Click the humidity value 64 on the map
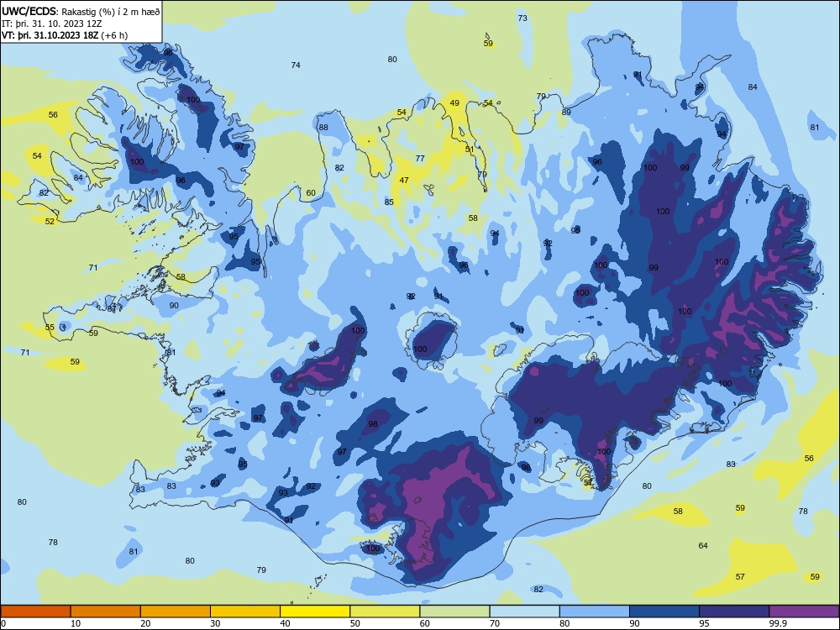 click(703, 546)
